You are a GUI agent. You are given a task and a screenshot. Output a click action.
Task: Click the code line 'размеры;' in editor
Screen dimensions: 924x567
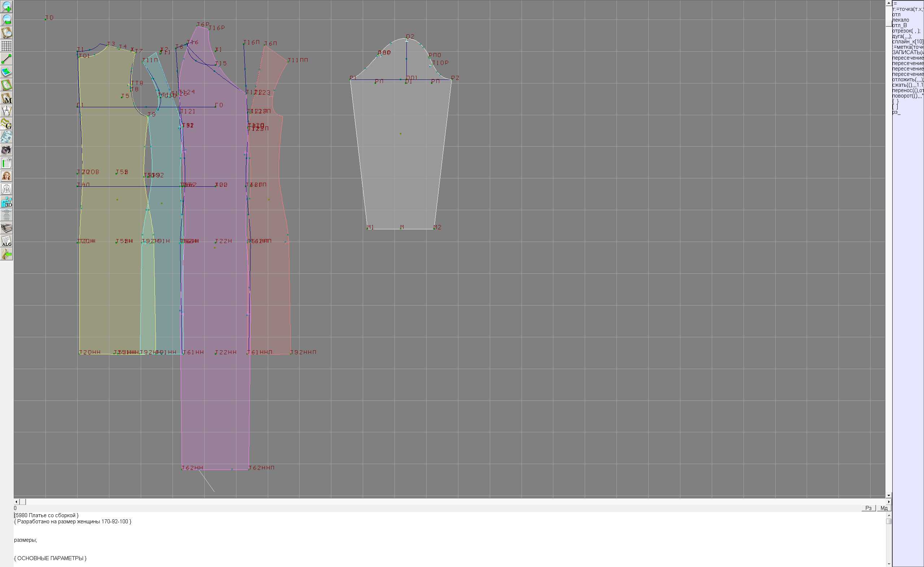point(26,540)
